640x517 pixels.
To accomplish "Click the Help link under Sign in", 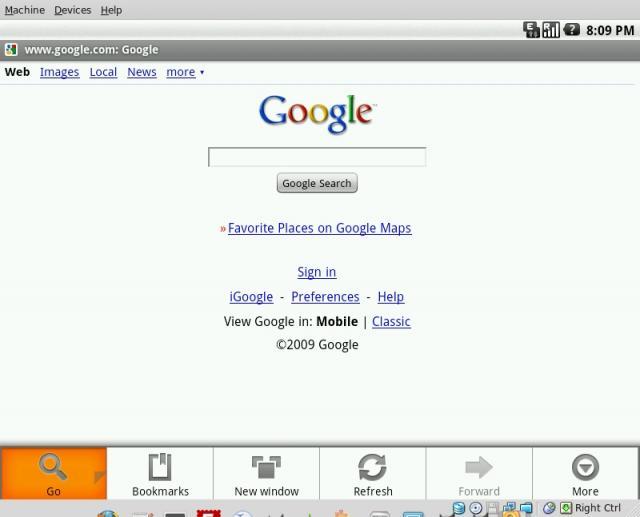I will pos(391,297).
